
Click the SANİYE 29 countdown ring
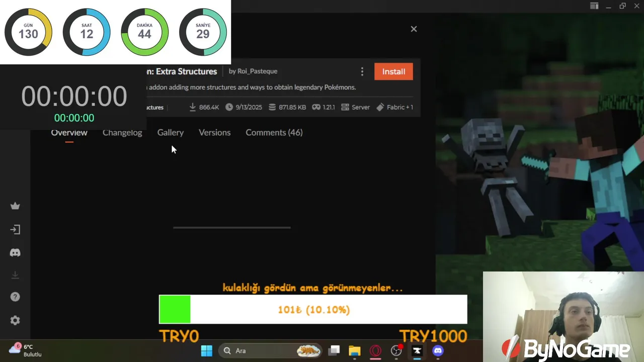coord(203,32)
